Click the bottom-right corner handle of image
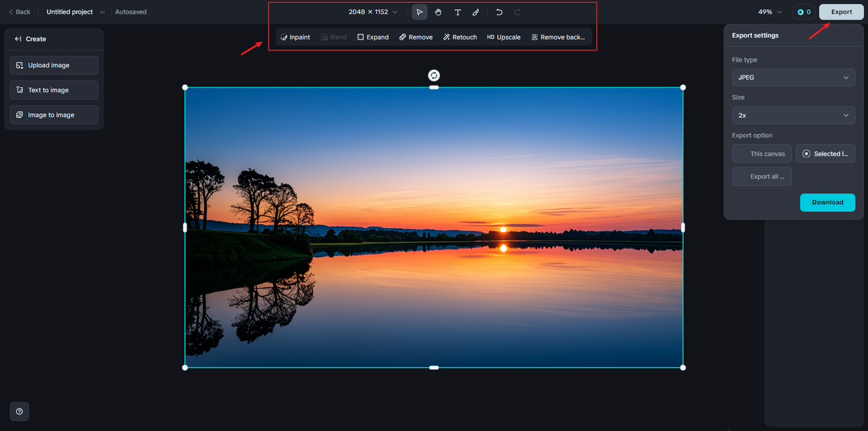The height and width of the screenshot is (431, 868). click(x=683, y=367)
